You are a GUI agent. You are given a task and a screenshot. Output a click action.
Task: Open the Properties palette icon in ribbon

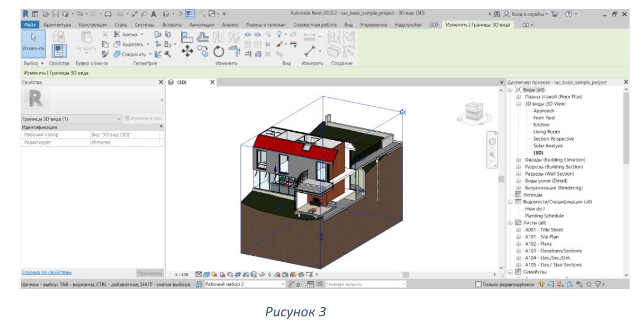[59, 51]
